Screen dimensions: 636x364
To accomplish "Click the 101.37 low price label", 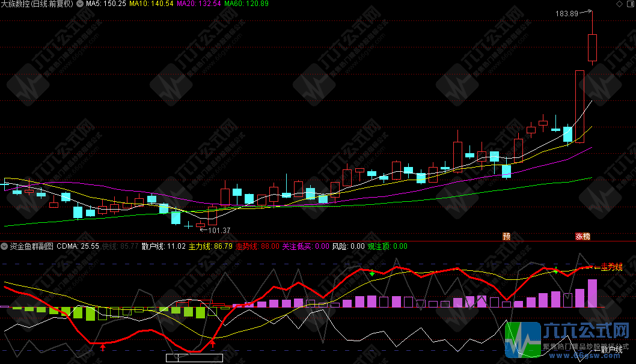I will (219, 230).
